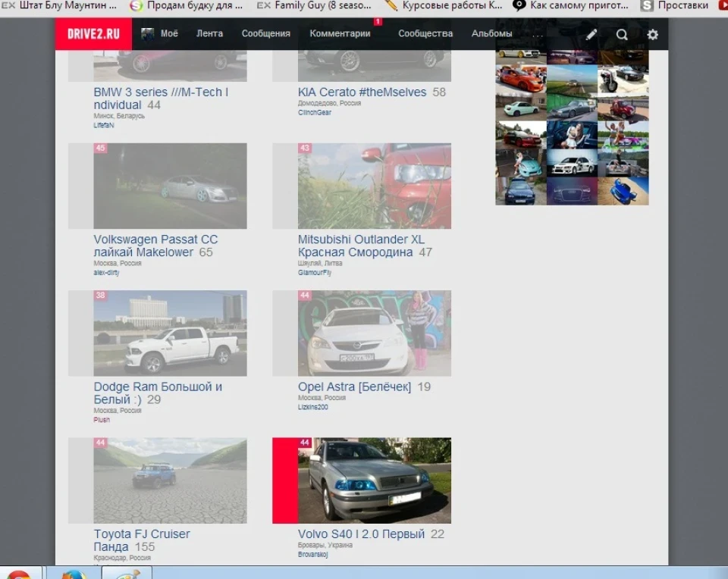Open user Brovarskoj profile
Viewport: 728px width, 579px height.
[313, 555]
